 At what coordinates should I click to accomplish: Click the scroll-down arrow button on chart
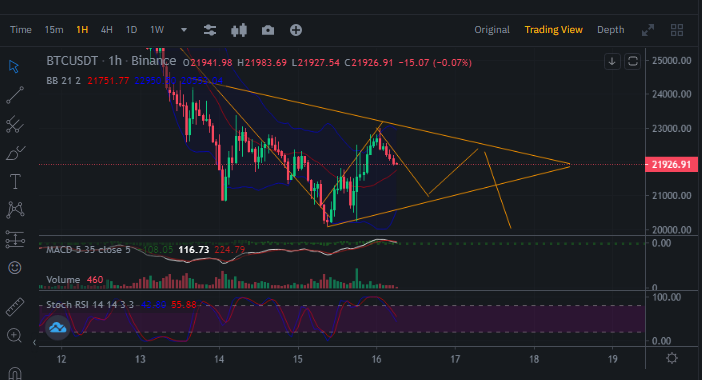(612, 61)
